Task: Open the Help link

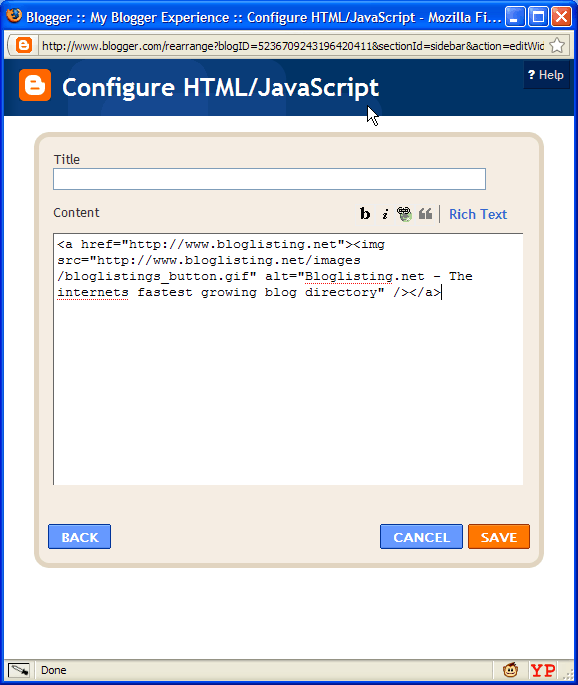Action: (x=546, y=75)
